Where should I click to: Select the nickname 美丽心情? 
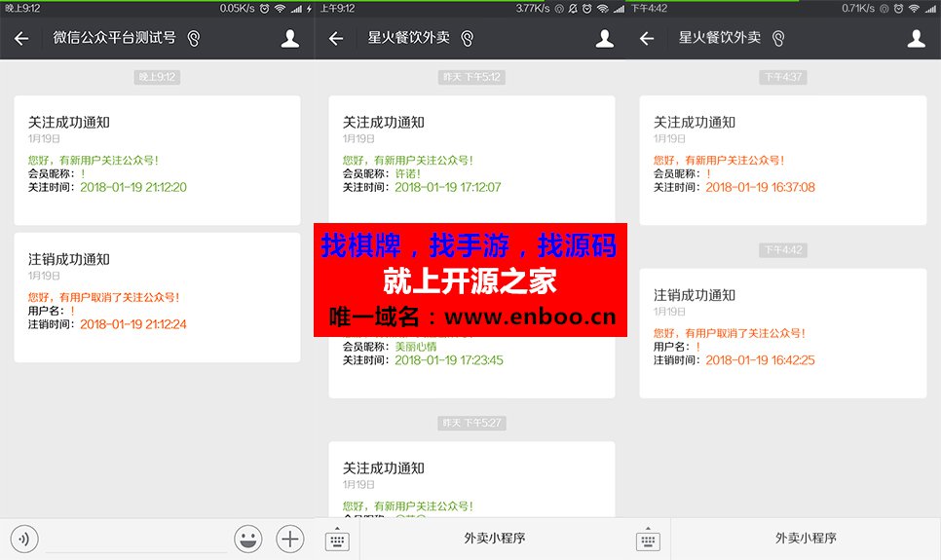(416, 347)
